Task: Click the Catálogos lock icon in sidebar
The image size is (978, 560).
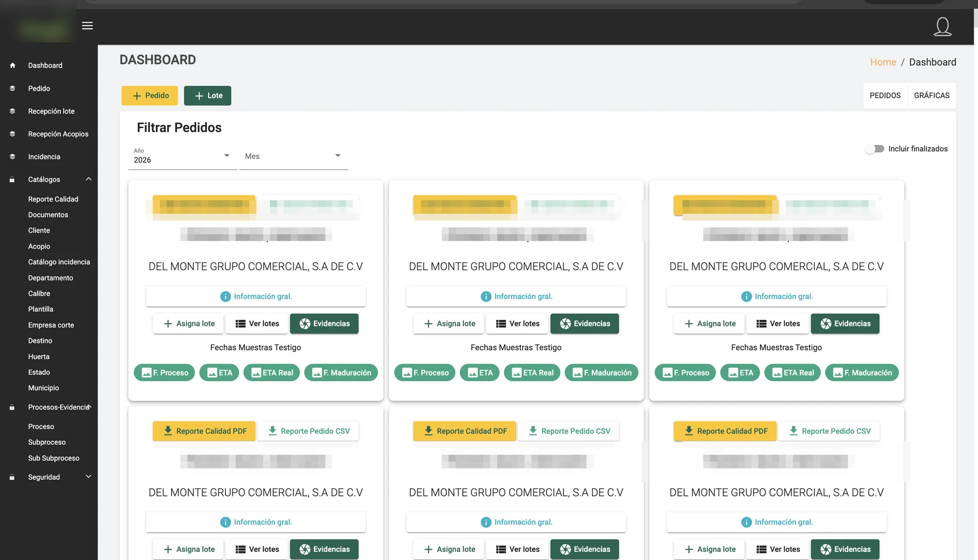Action: 12,180
